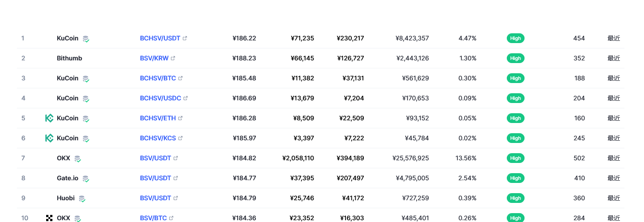This screenshot has width=644, height=222.
Task: Open the BSV/KRW pair on Bithumb
Action: click(154, 58)
